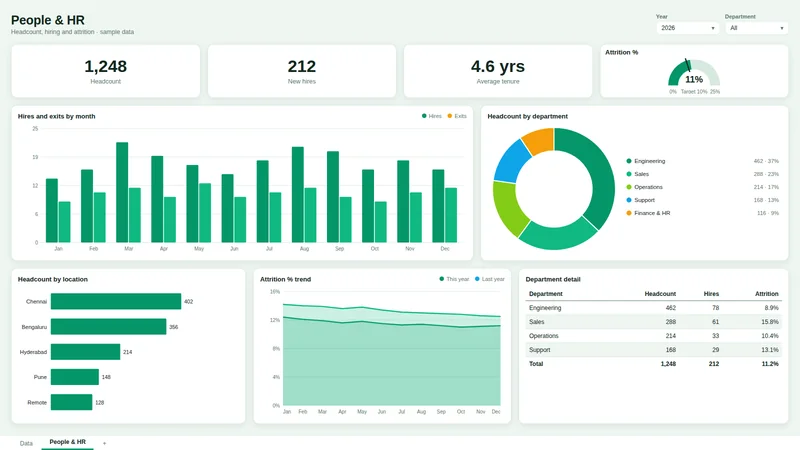Viewport: 800px width, 450px height.
Task: Switch to the Data sheet tab
Action: click(26, 443)
